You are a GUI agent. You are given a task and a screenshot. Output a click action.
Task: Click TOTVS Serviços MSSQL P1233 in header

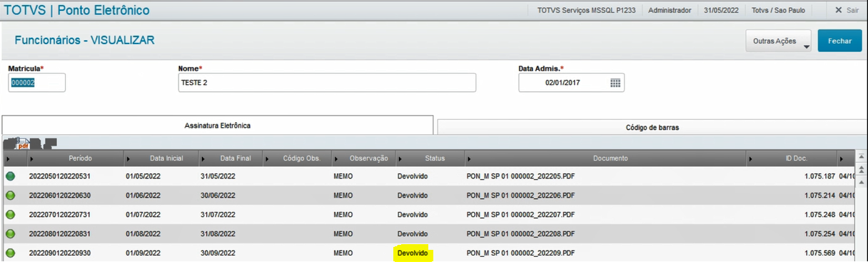[x=586, y=10]
